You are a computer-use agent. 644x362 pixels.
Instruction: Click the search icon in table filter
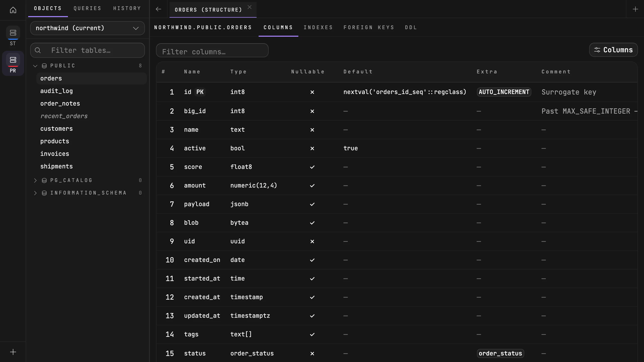(38, 50)
